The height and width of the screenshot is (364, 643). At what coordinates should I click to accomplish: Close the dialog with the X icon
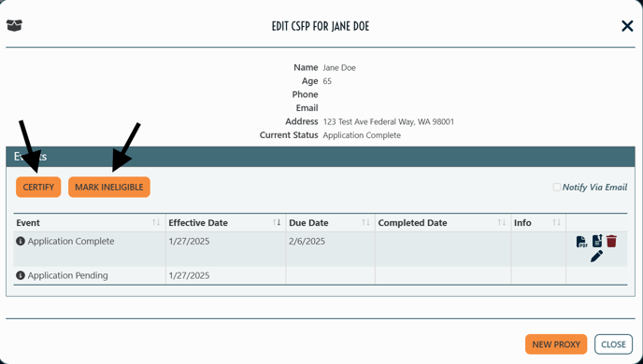click(627, 26)
